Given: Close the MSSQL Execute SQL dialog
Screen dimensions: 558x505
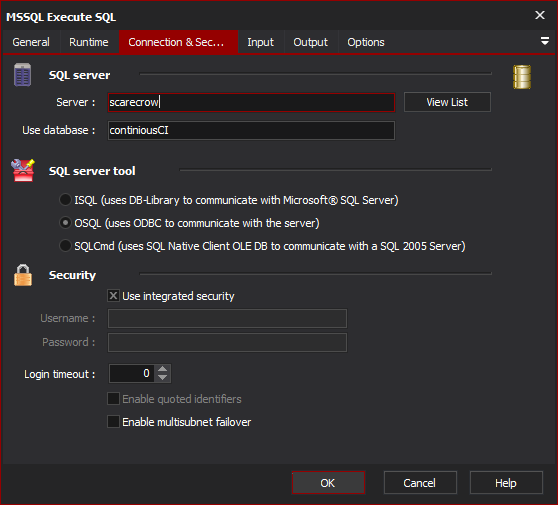Looking at the screenshot, I should point(540,15).
